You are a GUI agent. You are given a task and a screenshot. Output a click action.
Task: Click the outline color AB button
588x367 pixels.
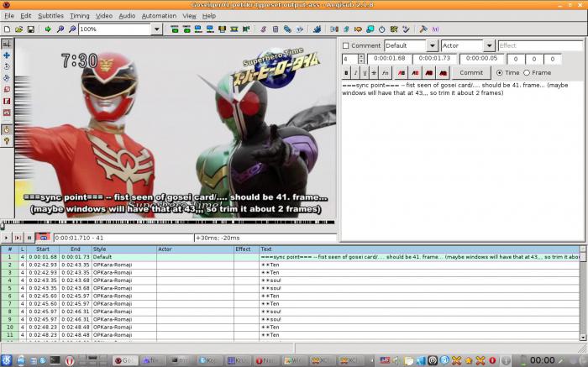[429, 73]
